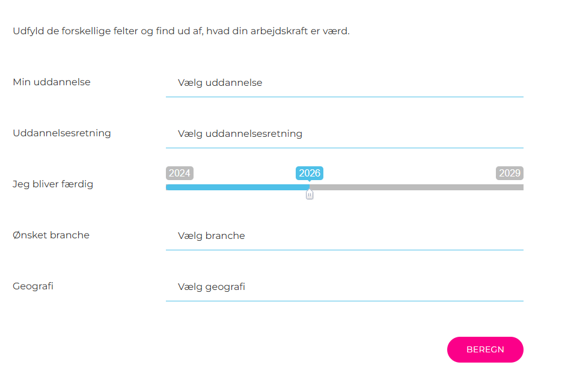This screenshot has width=562, height=392.
Task: Click the Geografi field label
Action: coord(33,286)
